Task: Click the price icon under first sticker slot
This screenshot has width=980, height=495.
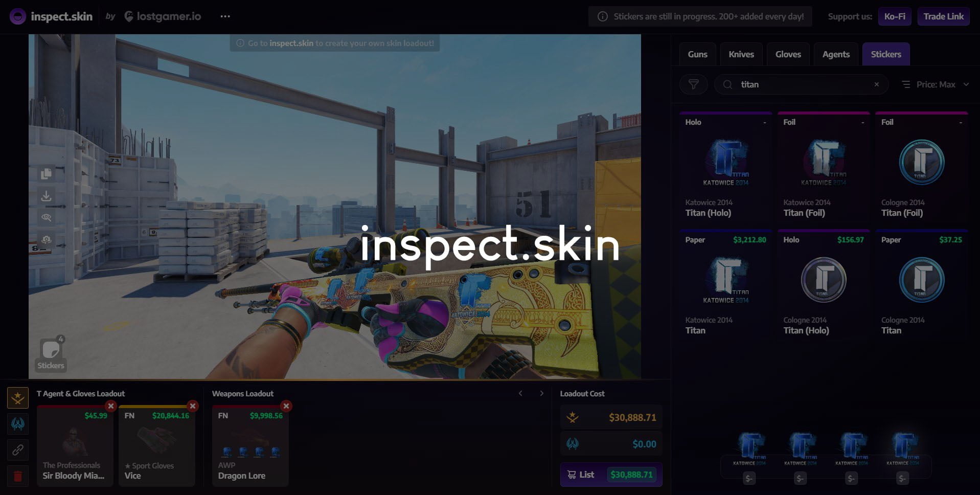Action: coord(749,479)
